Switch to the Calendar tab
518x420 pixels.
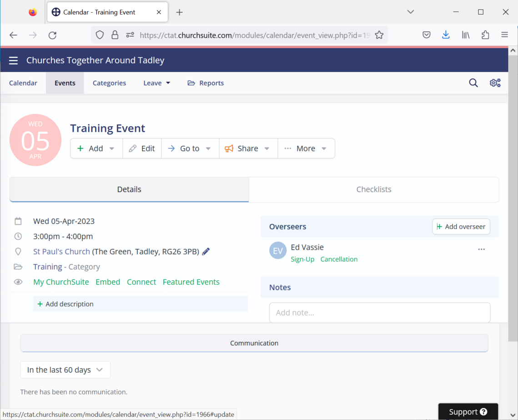[x=23, y=83]
